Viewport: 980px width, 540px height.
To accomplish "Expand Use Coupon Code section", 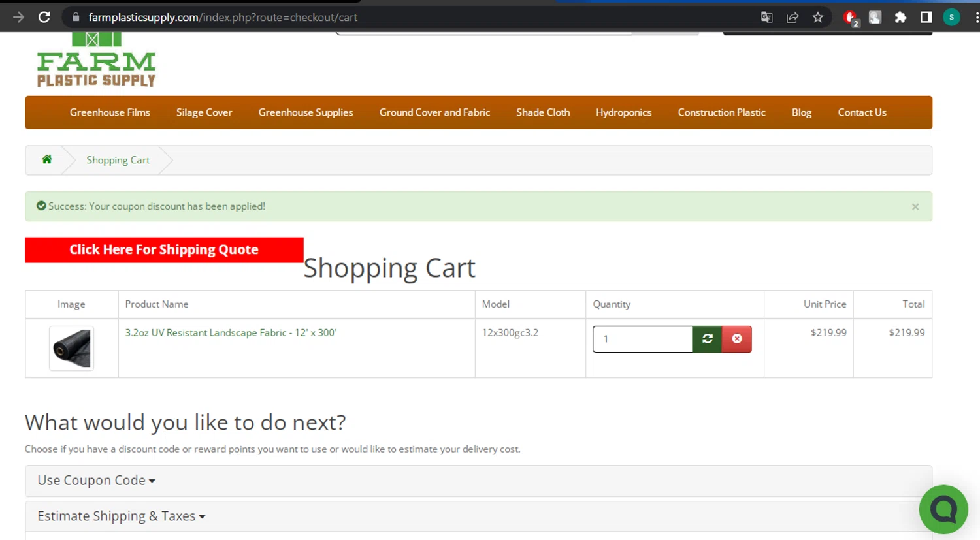I will (96, 481).
